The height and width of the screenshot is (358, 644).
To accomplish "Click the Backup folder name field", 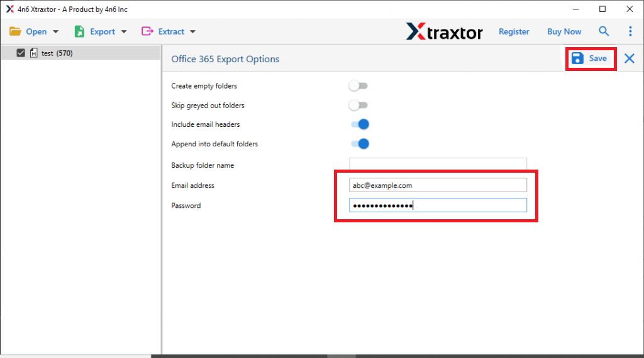I will (438, 164).
